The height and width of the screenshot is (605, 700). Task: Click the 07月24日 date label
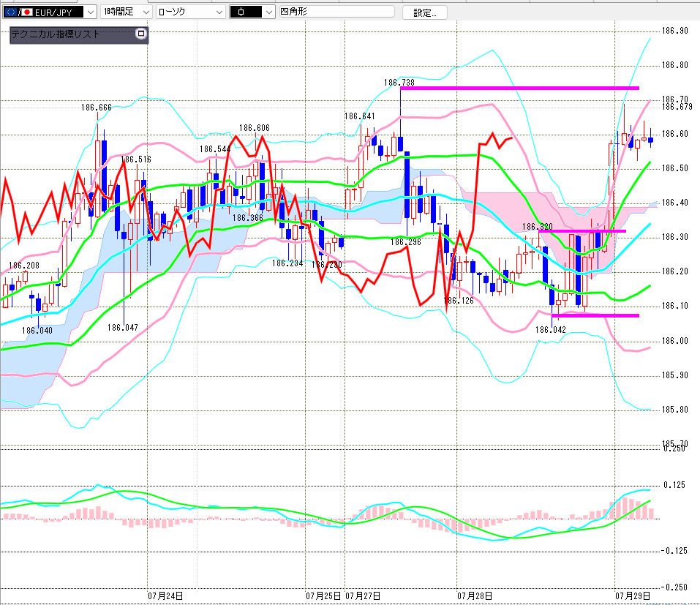165,596
